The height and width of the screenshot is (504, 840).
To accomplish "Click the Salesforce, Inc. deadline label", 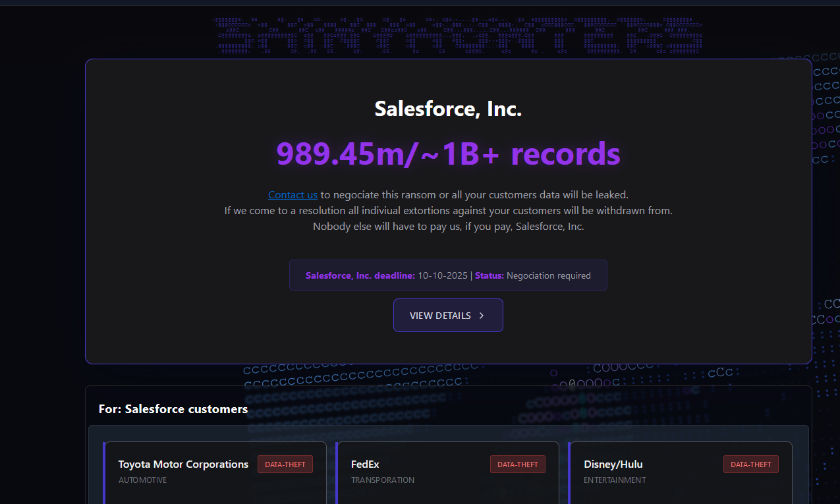I will (x=360, y=275).
